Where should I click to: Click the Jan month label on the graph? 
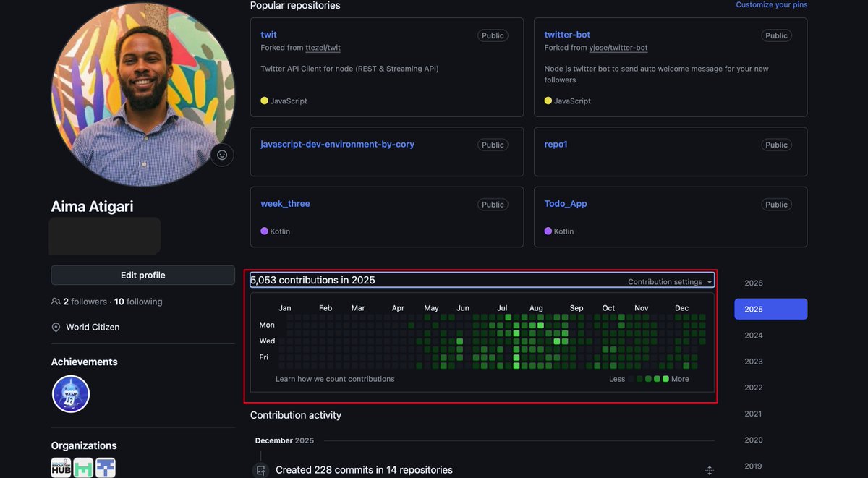[x=285, y=308]
